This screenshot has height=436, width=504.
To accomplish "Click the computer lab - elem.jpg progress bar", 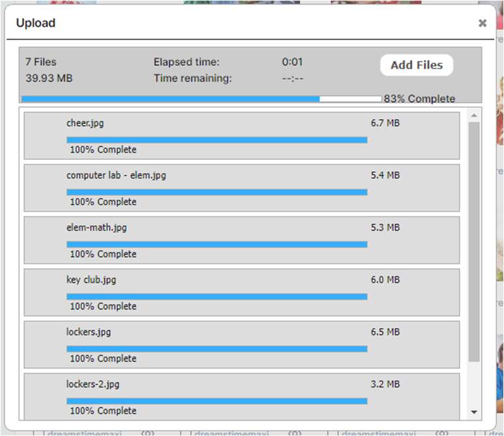I will click(217, 193).
